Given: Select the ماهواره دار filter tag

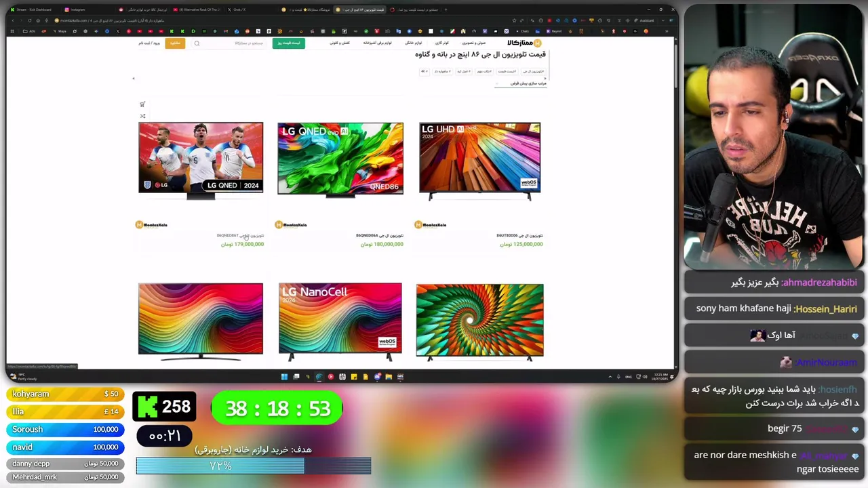Looking at the screenshot, I should [x=441, y=71].
